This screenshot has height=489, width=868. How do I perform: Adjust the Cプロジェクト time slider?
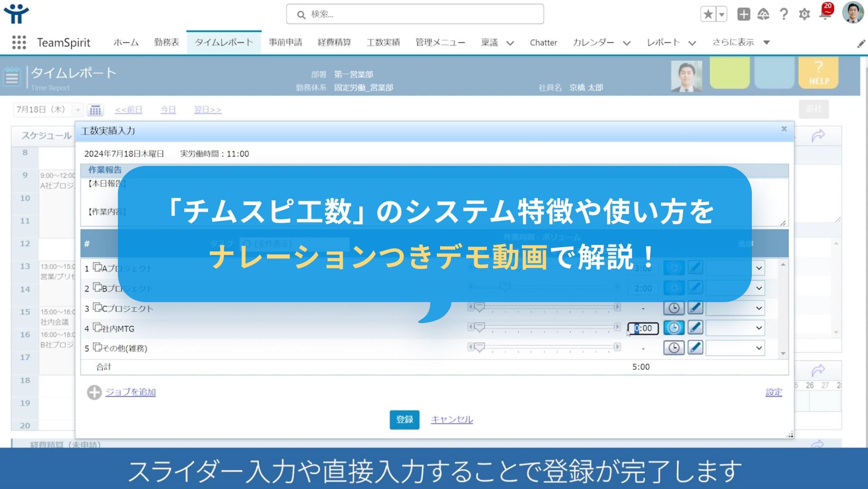[479, 307]
